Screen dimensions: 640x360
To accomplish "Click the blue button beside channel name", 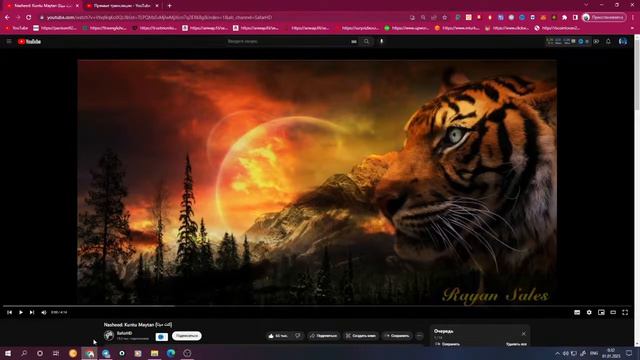I will (x=162, y=337).
